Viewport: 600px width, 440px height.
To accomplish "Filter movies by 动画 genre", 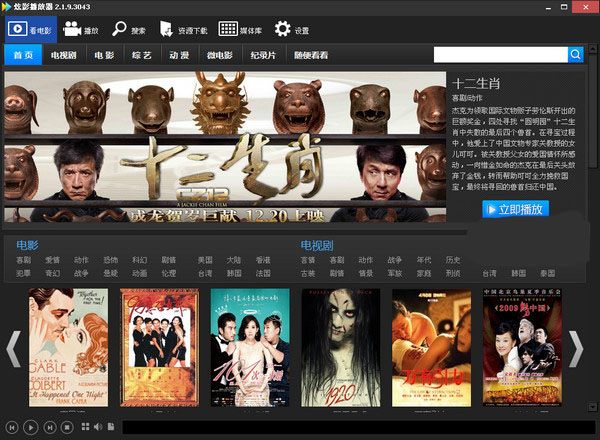I will pos(140,273).
